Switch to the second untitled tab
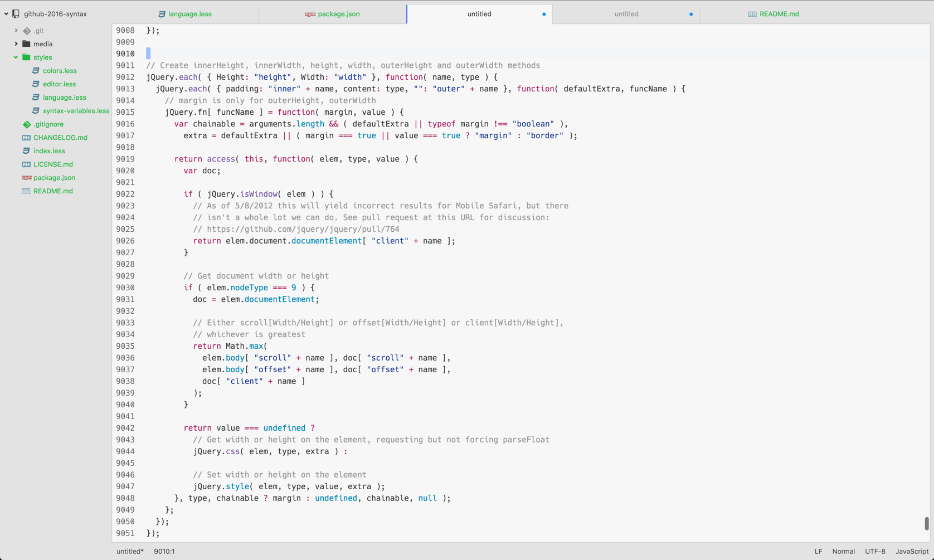934x560 pixels. click(x=626, y=14)
